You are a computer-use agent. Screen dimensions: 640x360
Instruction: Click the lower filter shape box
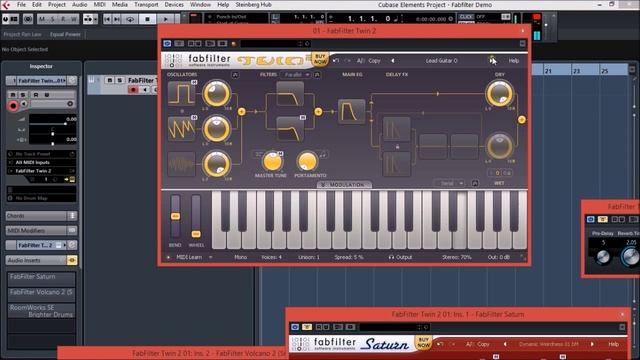290,129
